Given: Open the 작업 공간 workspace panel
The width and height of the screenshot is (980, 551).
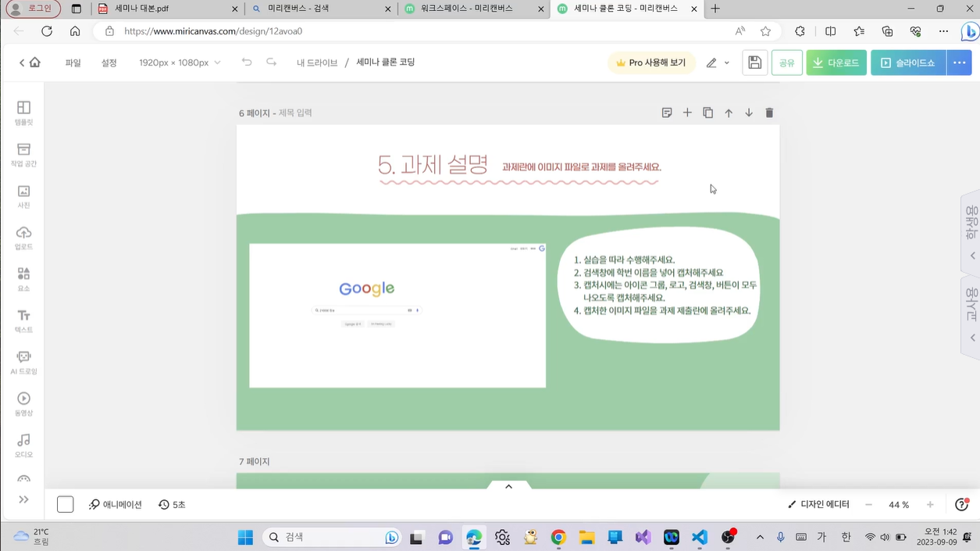Looking at the screenshot, I should [x=23, y=155].
